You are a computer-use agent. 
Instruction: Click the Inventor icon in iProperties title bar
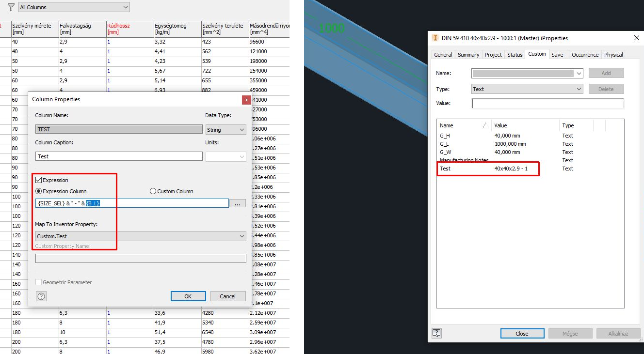[x=434, y=38]
